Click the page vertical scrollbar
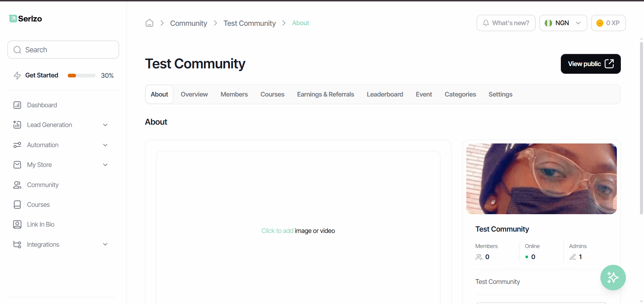Screen dimensions: 644x304 coord(641,127)
